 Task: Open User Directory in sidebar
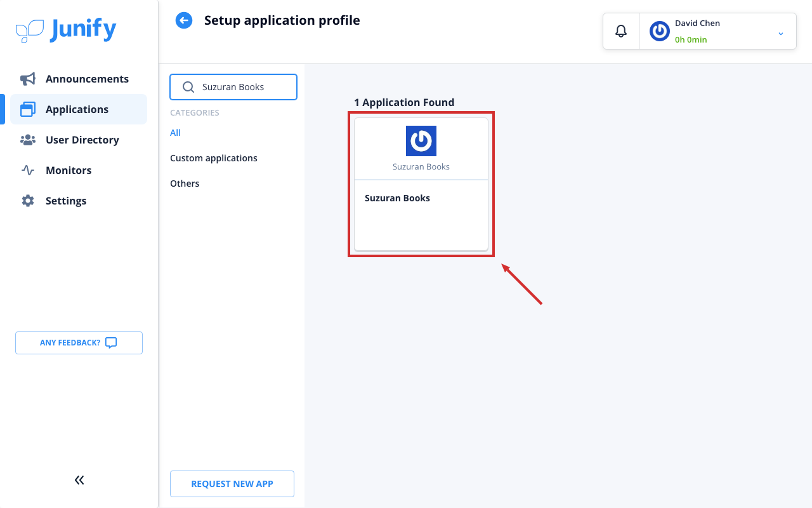click(x=79, y=140)
